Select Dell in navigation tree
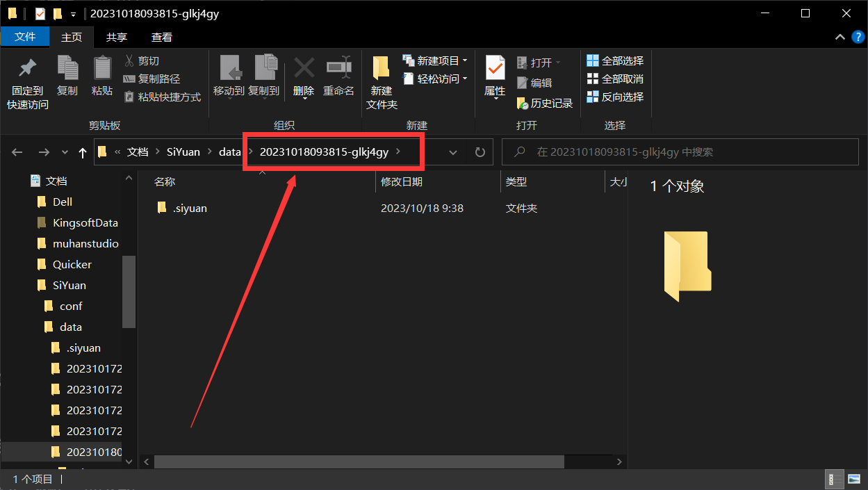This screenshot has height=490, width=868. 63,202
